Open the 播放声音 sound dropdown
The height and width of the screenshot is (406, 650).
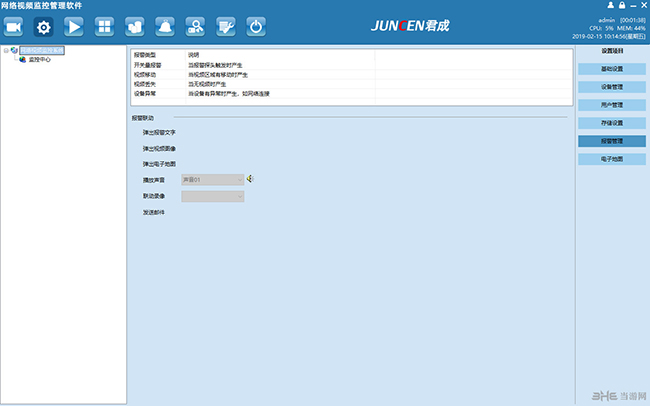[x=212, y=179]
